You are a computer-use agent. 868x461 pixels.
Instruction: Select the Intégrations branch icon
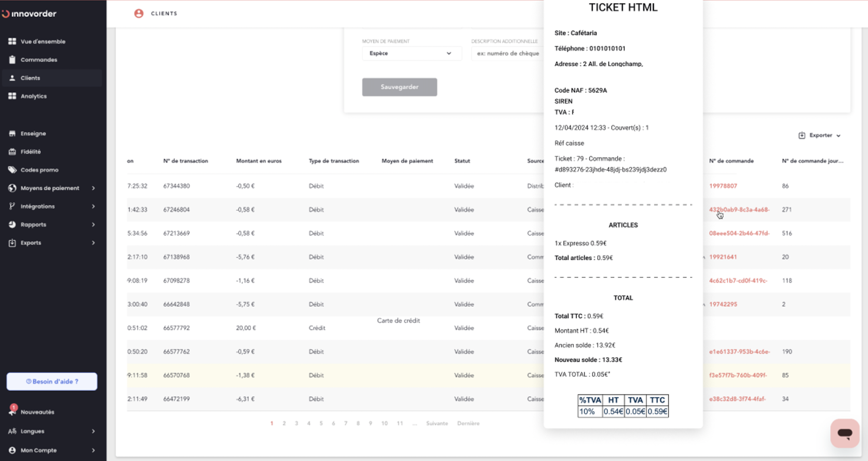12,206
